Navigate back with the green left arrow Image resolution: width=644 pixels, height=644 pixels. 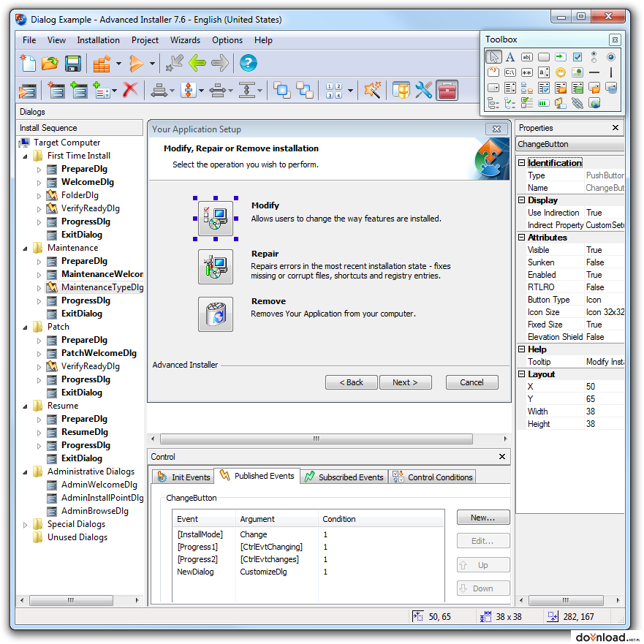click(x=197, y=63)
